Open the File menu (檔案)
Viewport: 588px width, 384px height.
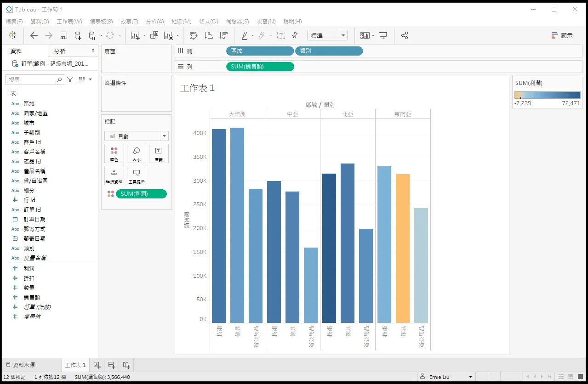(14, 22)
